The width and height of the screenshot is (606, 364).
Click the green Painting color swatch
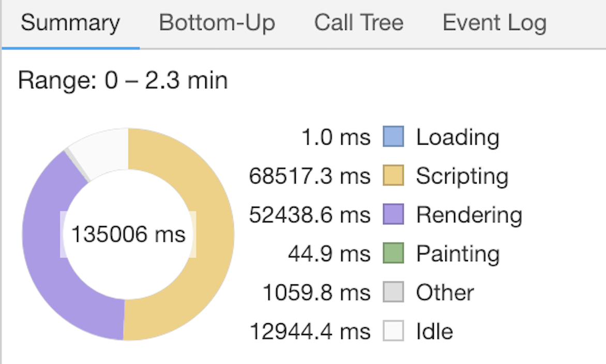pos(393,253)
